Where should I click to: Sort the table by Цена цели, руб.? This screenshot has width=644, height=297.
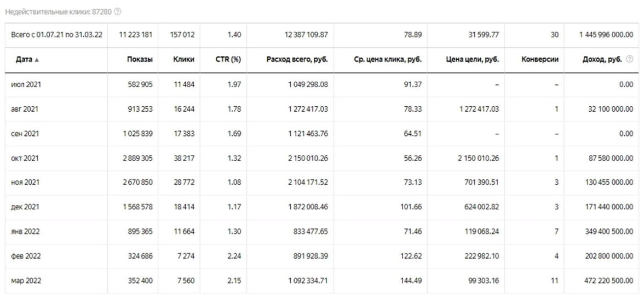(x=471, y=60)
